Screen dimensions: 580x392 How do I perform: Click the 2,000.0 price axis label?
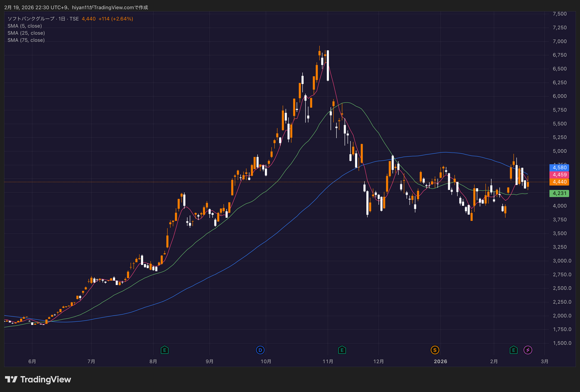pyautogui.click(x=562, y=316)
